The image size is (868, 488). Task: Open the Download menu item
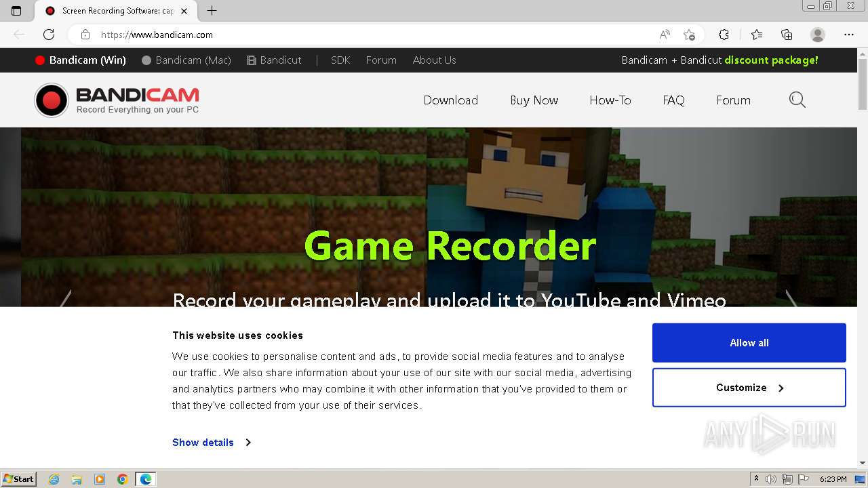[x=451, y=100]
